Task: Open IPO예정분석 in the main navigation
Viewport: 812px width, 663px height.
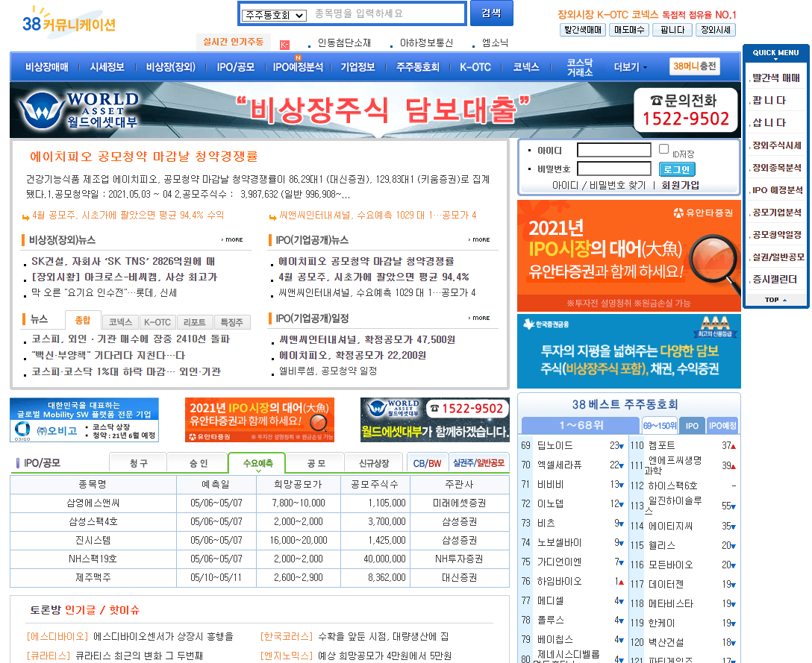Action: 298,67
